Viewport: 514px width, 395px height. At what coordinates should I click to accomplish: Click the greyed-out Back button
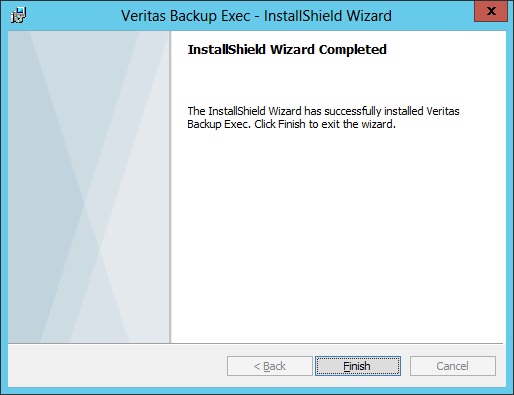click(270, 366)
